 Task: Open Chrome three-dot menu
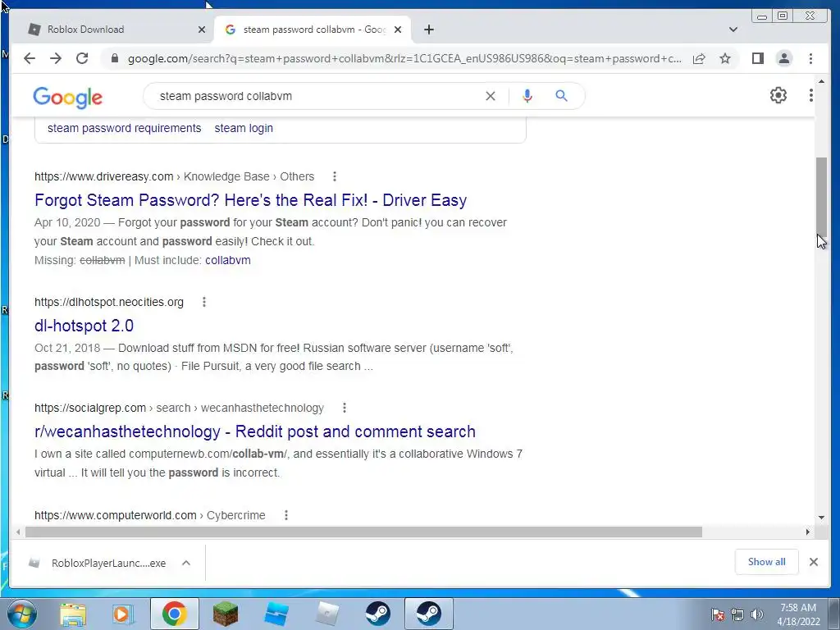click(811, 58)
